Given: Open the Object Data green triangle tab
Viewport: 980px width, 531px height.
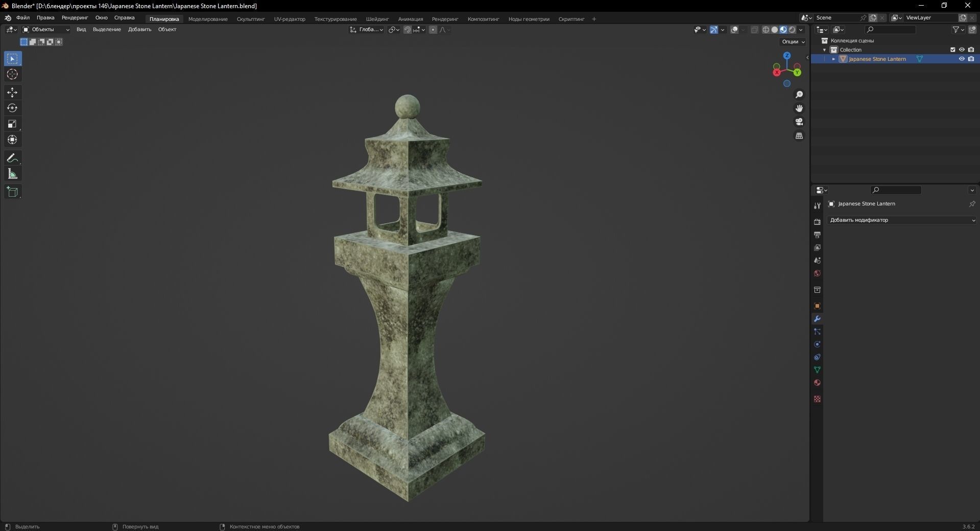Looking at the screenshot, I should pyautogui.click(x=817, y=370).
